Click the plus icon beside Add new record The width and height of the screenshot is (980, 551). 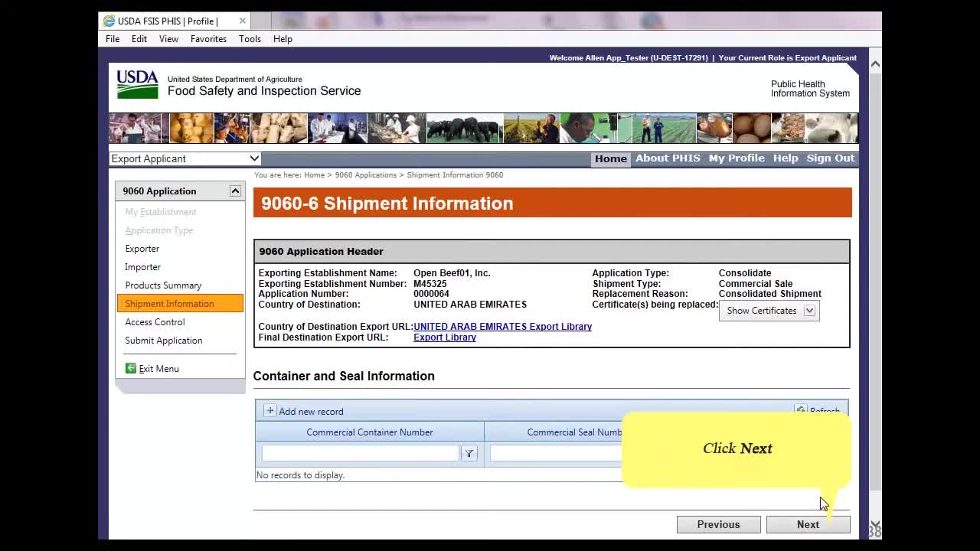pos(269,411)
